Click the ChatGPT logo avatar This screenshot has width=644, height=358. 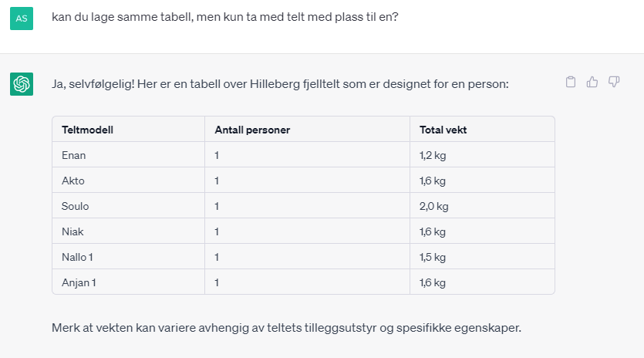point(22,83)
